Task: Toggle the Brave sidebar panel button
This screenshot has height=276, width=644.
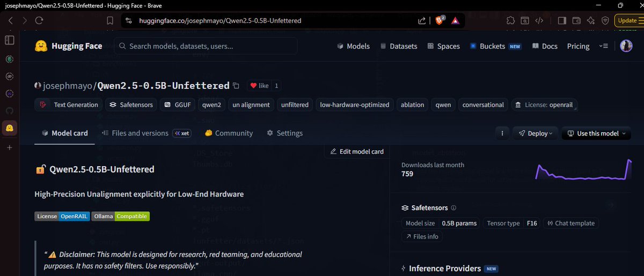Action: (562, 20)
